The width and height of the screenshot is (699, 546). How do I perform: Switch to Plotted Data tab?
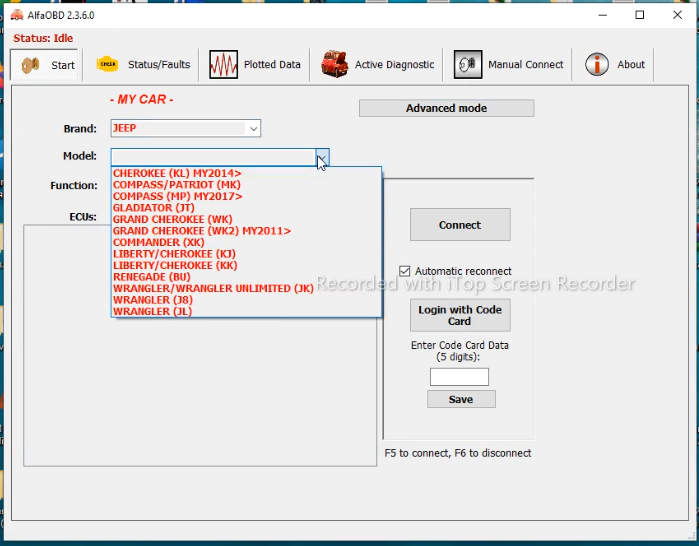(272, 65)
